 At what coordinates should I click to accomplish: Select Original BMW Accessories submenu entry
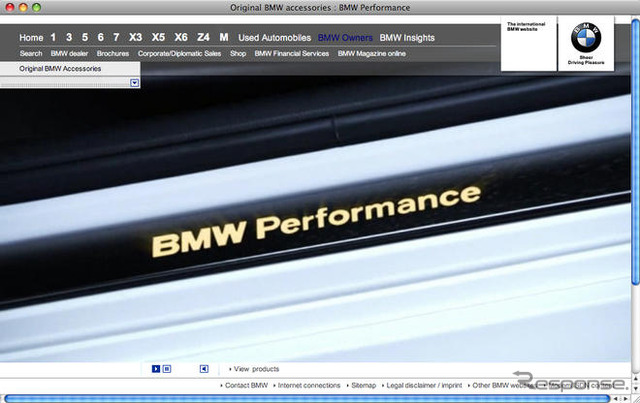point(60,69)
